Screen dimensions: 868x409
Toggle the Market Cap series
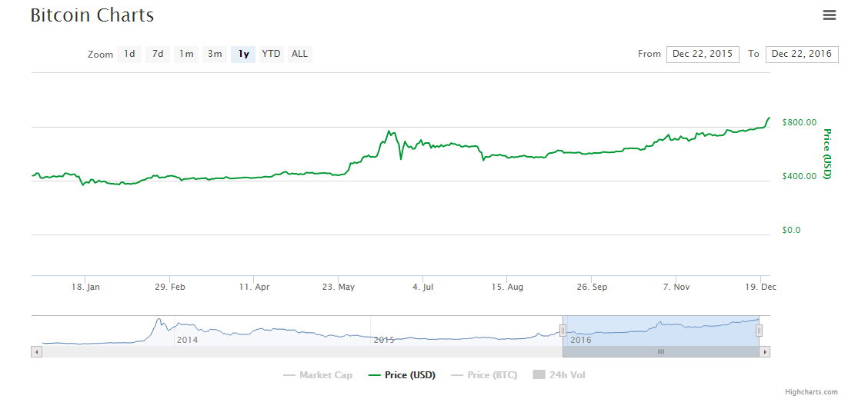click(318, 375)
